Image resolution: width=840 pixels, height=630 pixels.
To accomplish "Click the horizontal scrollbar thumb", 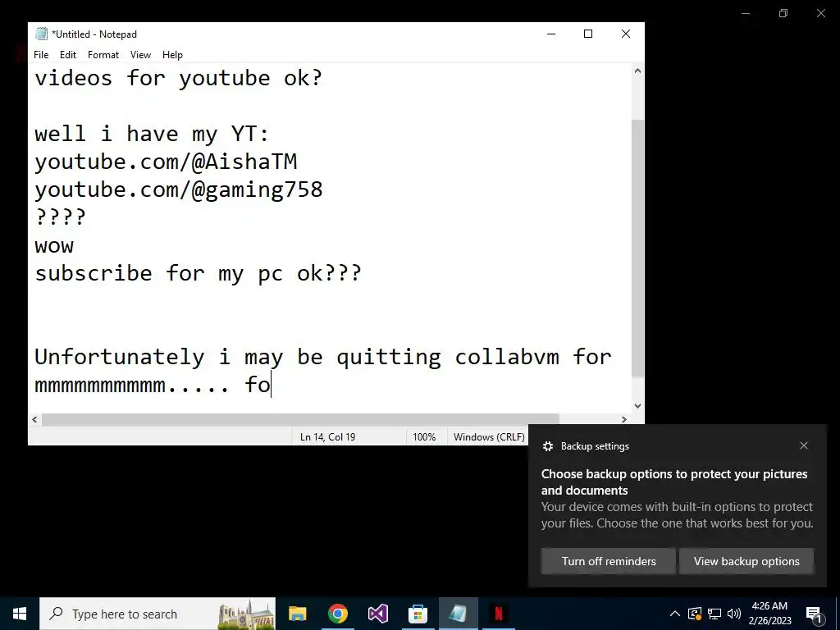I will coord(300,419).
